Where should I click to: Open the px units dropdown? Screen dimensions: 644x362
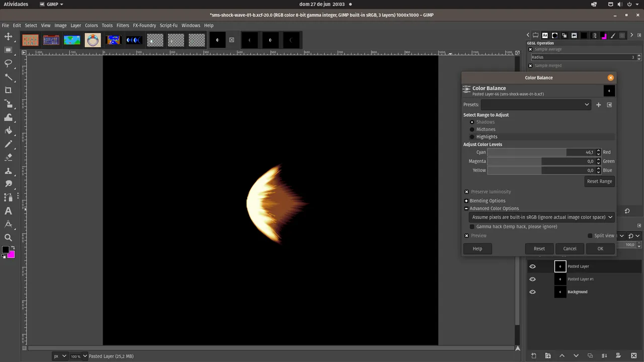point(60,356)
